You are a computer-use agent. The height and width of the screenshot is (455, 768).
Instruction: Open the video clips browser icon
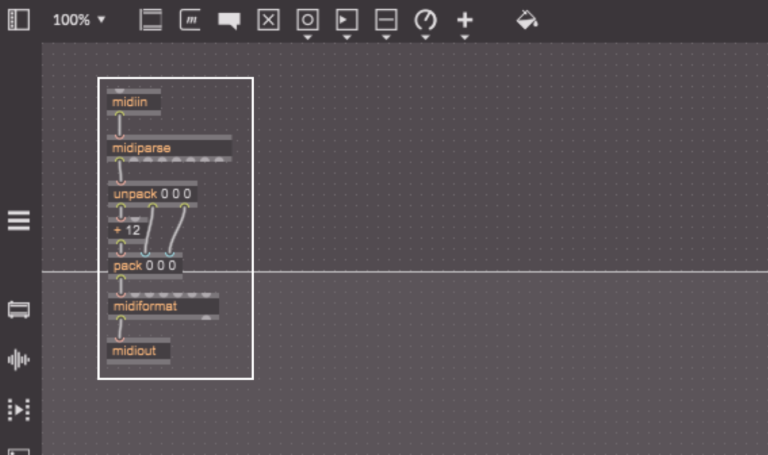pyautogui.click(x=19, y=410)
